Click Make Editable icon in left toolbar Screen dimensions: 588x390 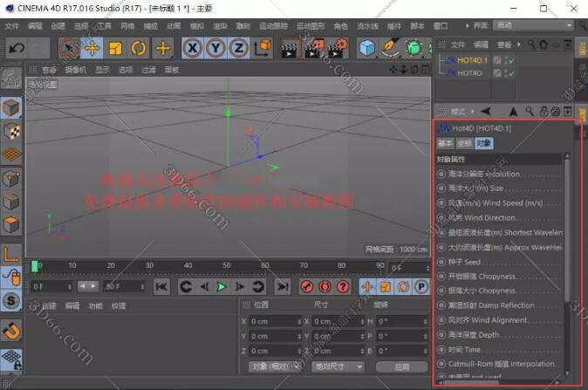tap(10, 78)
